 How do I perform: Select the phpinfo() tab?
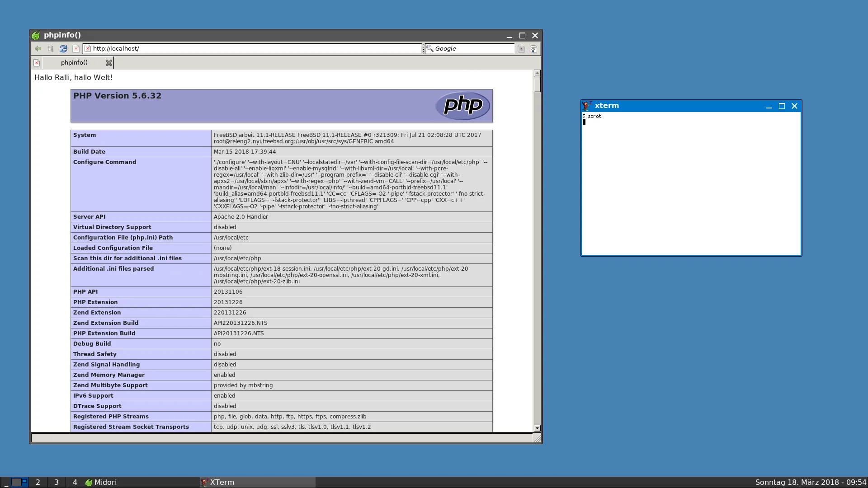(75, 63)
